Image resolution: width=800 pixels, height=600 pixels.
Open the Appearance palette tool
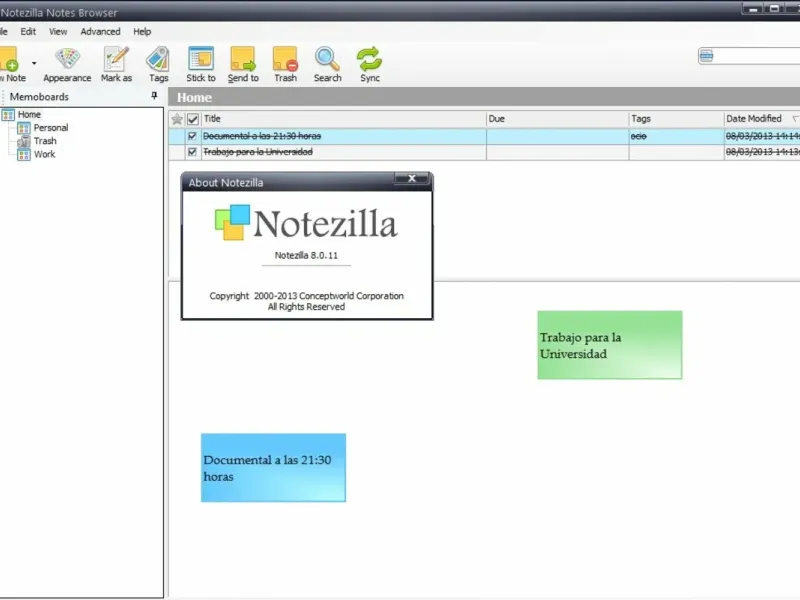[67, 64]
